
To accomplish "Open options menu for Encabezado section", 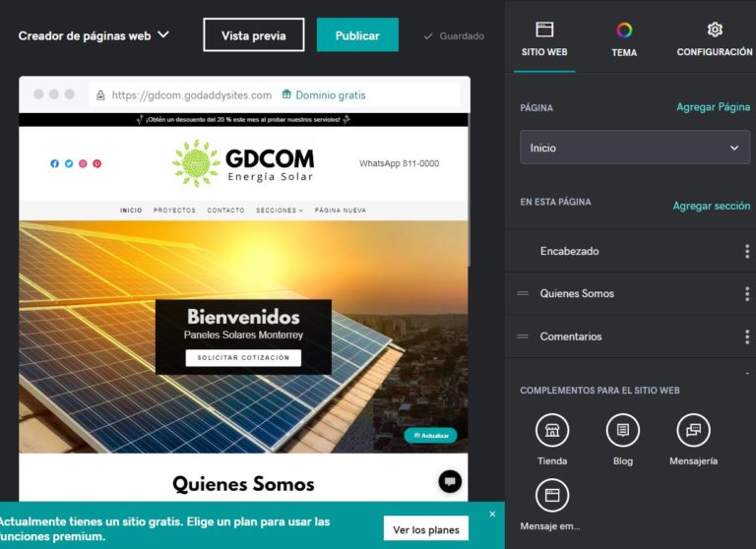I will coord(747,251).
